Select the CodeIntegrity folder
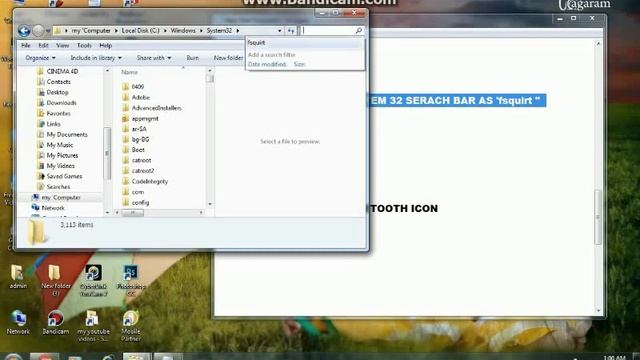The image size is (640, 360). coord(150,181)
